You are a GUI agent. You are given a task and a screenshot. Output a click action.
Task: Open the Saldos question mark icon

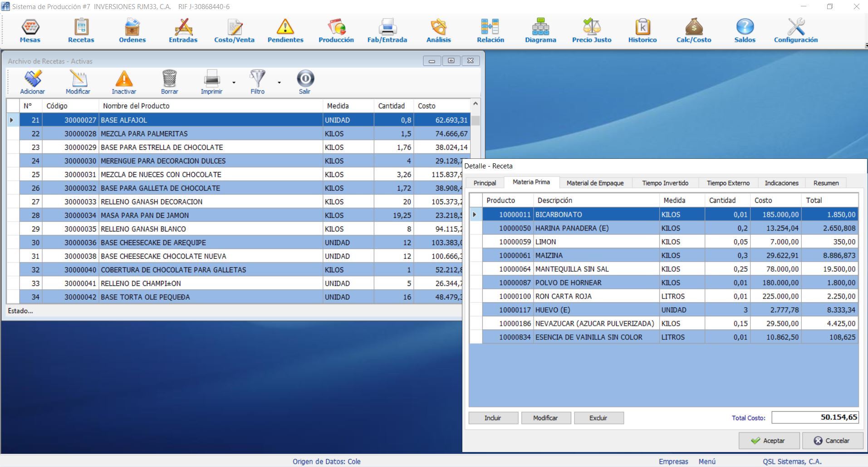tap(745, 27)
